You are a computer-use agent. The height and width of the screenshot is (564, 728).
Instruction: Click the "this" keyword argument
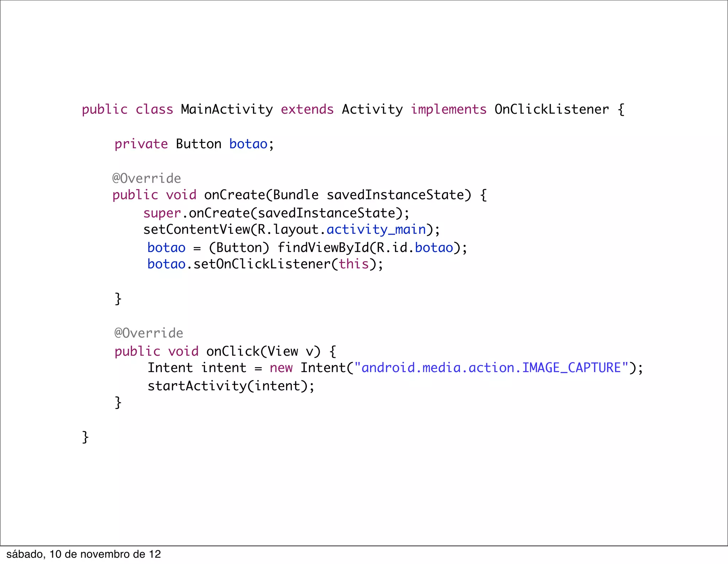click(x=354, y=264)
